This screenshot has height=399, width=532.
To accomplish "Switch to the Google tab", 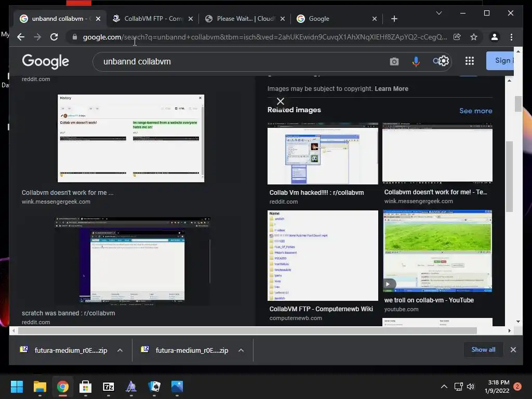I will [337, 19].
